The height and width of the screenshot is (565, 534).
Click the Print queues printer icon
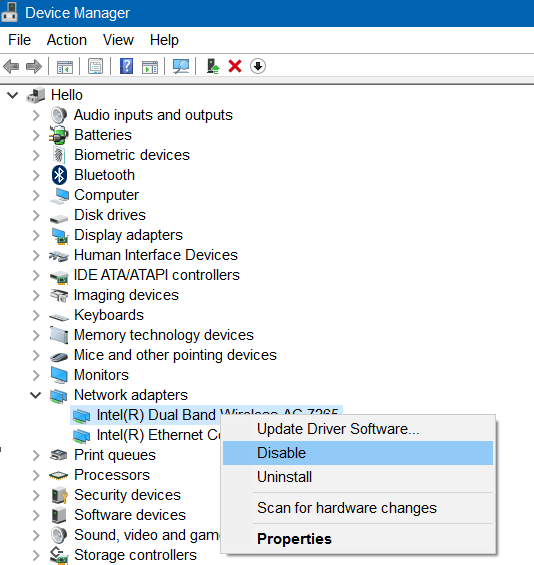(x=59, y=455)
